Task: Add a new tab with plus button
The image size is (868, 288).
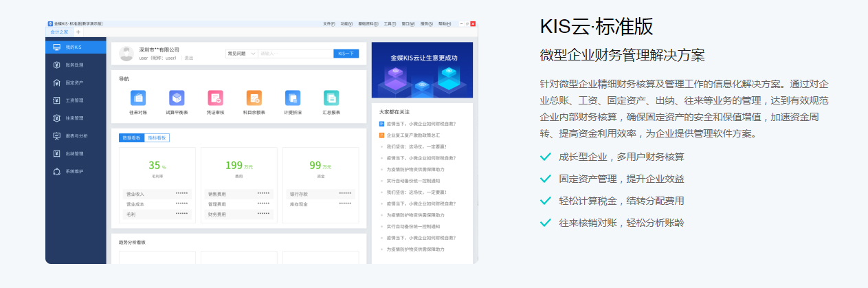Action: coord(78,32)
